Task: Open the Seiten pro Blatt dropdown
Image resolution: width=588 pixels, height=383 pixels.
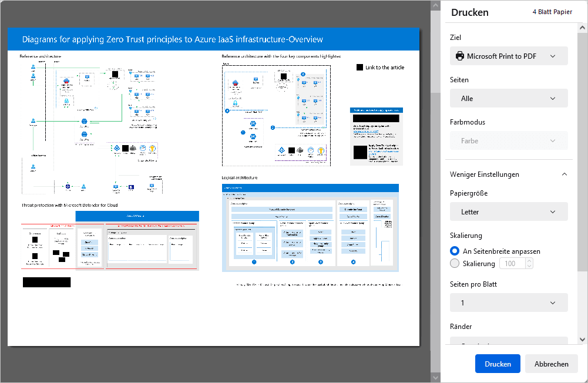Action: [x=509, y=303]
